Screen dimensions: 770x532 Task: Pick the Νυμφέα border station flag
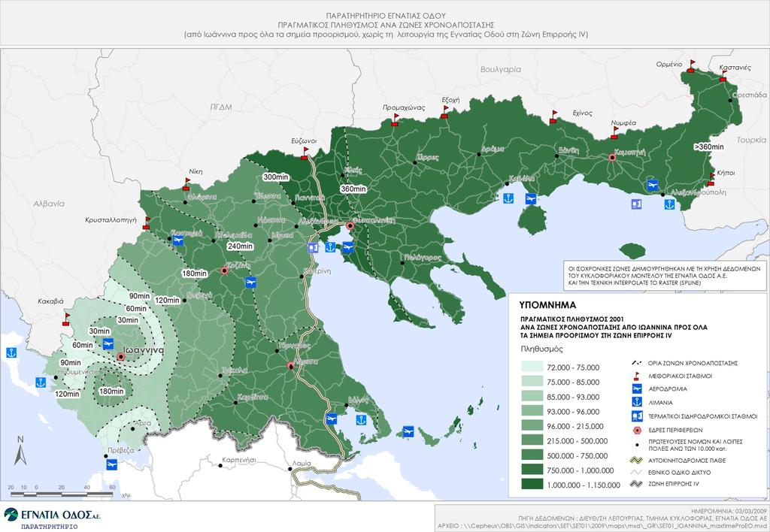click(614, 132)
